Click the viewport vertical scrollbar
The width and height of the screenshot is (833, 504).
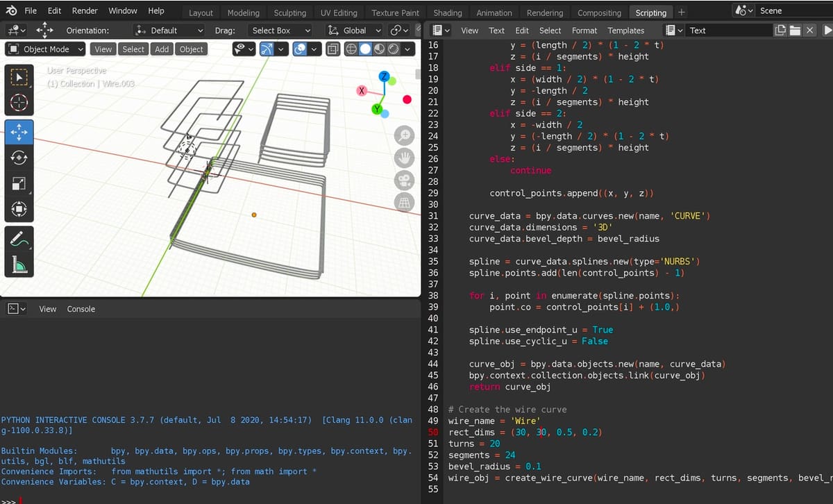pyautogui.click(x=418, y=74)
